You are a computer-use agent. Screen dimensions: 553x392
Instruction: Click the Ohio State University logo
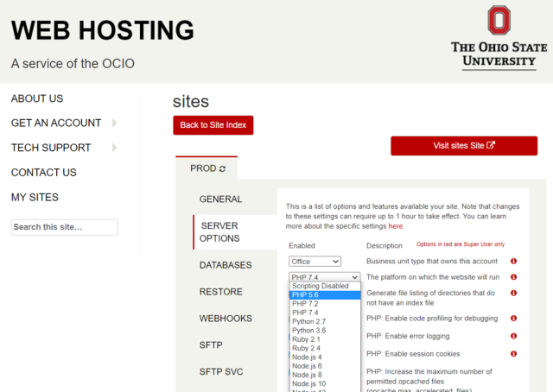click(499, 37)
